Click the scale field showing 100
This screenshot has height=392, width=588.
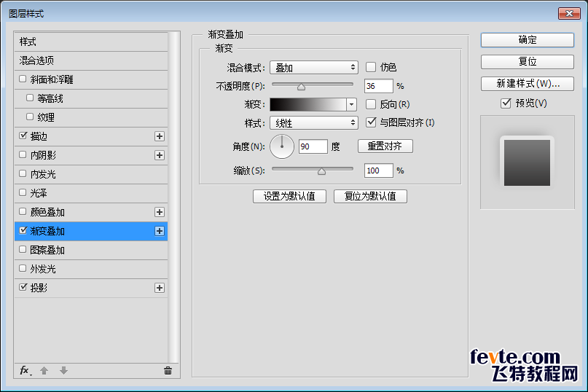point(378,170)
